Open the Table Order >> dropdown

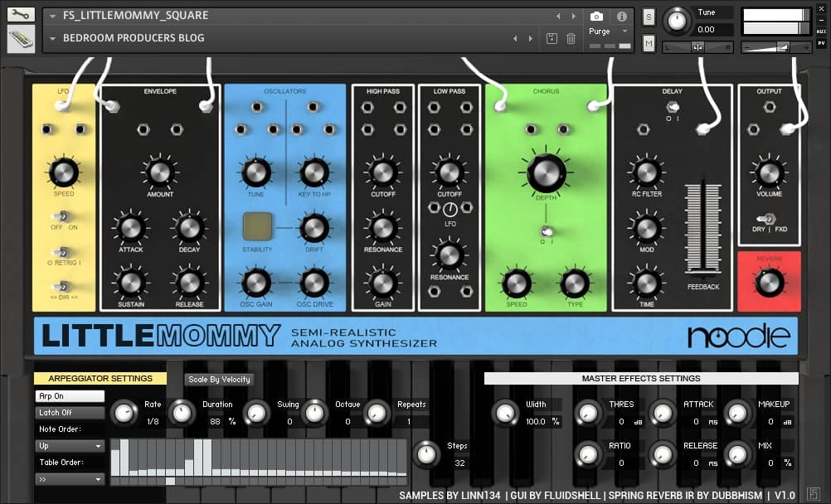[x=70, y=480]
